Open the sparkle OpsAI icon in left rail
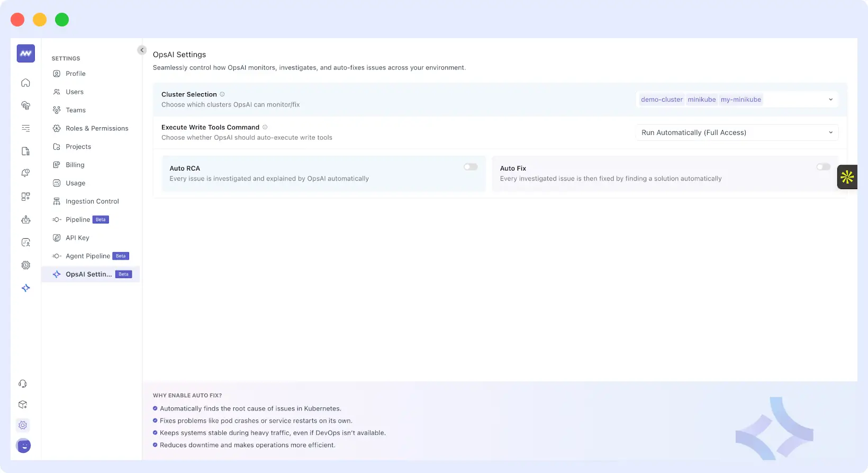This screenshot has width=868, height=473. (x=25, y=288)
